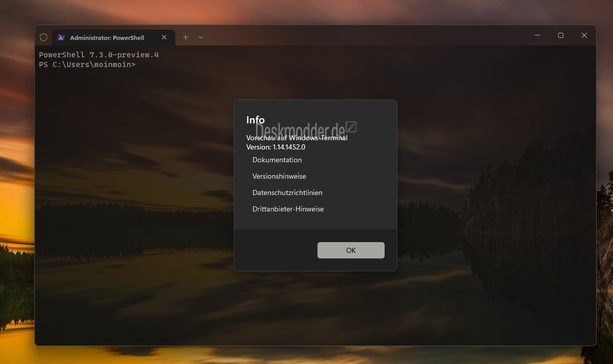Click the PS C:\Users\moinmoin prompt line
This screenshot has width=613, height=364.
[x=87, y=65]
